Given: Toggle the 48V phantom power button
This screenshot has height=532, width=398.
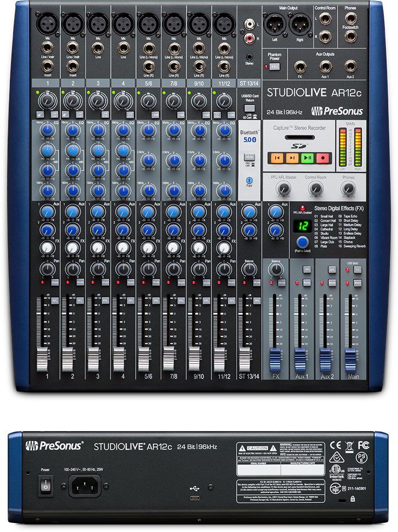Looking at the screenshot, I should (275, 66).
